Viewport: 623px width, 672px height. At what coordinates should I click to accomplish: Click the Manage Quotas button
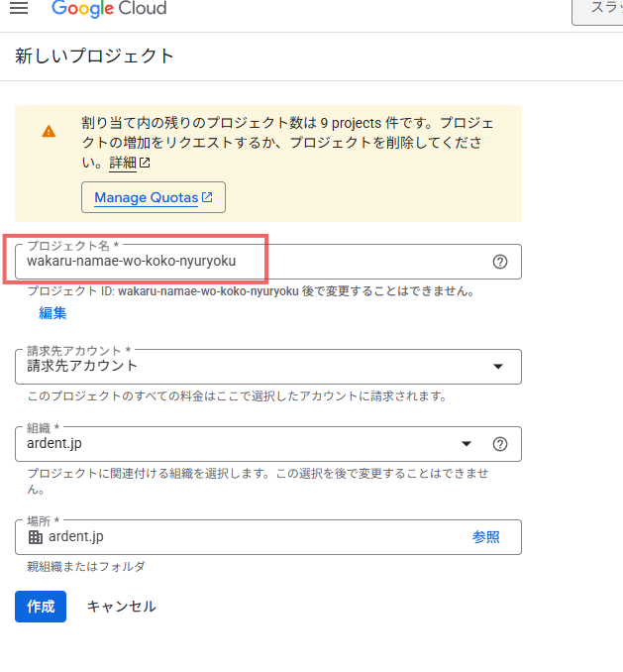pyautogui.click(x=153, y=197)
